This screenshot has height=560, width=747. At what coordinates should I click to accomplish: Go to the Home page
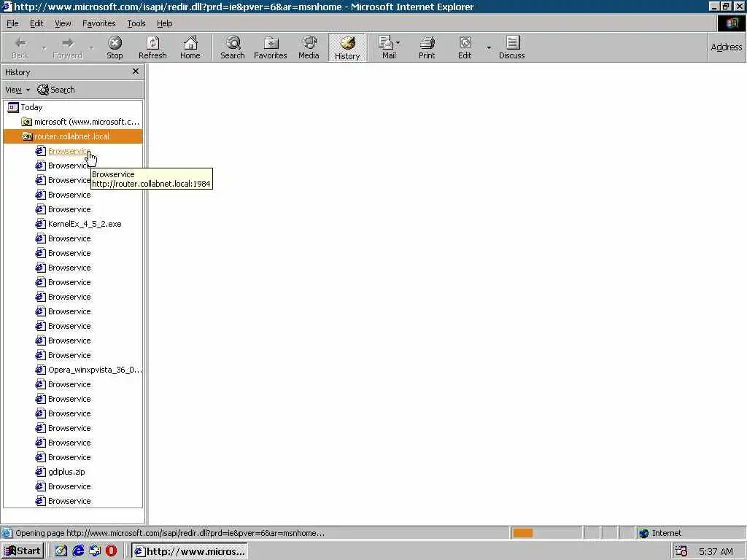click(190, 47)
